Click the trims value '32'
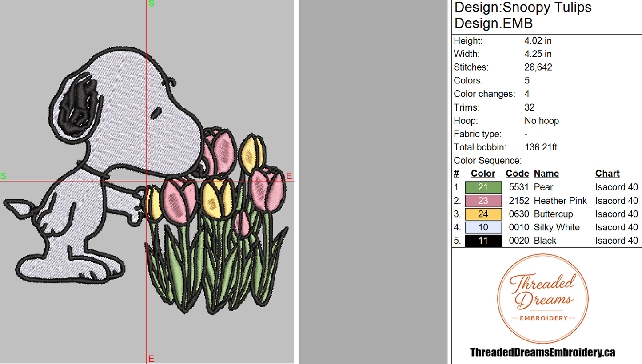Viewport: 642px width, 364px height. coord(529,107)
